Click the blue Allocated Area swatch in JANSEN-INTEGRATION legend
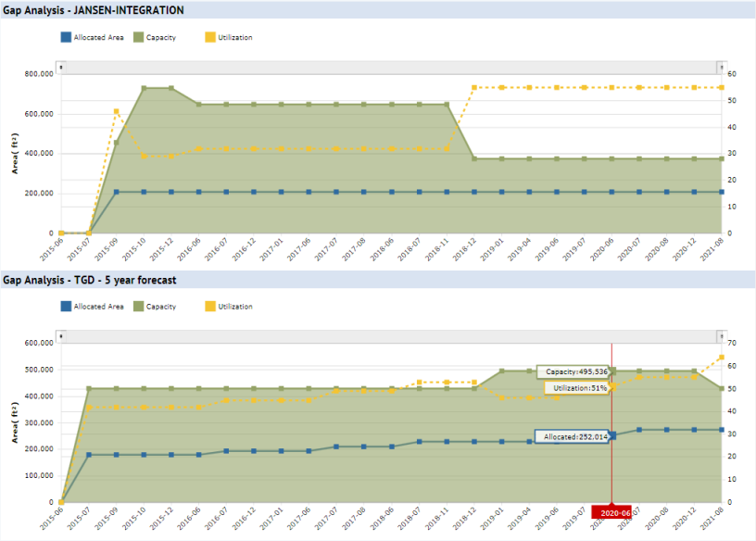 point(66,37)
